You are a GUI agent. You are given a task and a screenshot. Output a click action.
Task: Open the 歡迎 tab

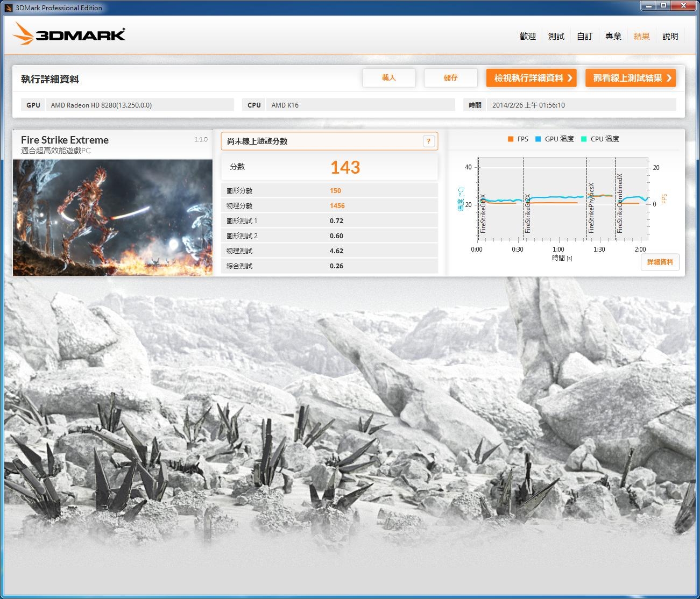pyautogui.click(x=527, y=36)
